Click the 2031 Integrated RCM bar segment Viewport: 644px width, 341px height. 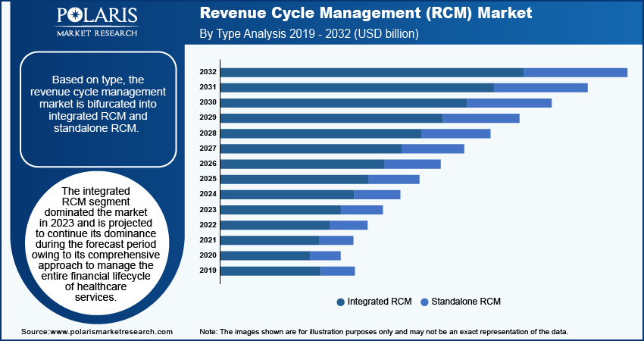358,87
